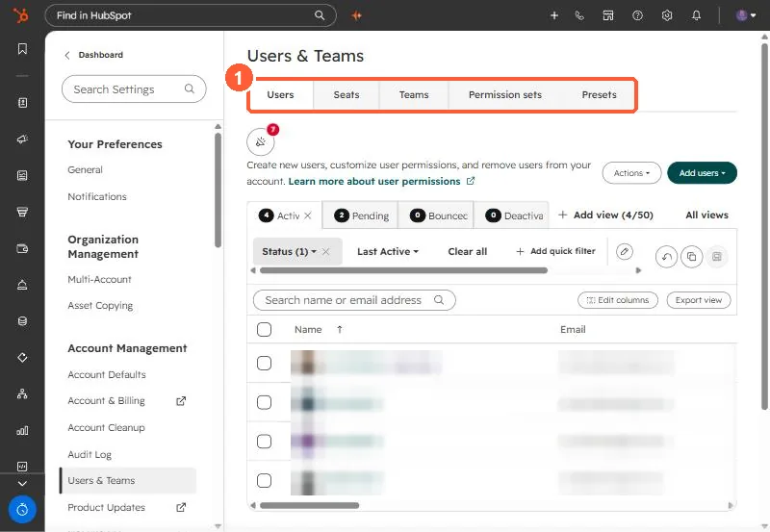770x532 pixels.
Task: Open the CRM contacts icon in sidebar
Action: click(x=22, y=103)
